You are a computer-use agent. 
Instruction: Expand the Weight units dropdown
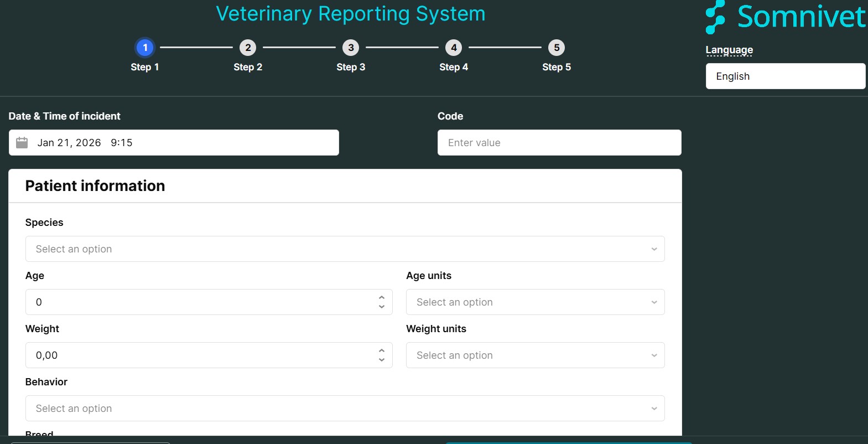point(536,355)
